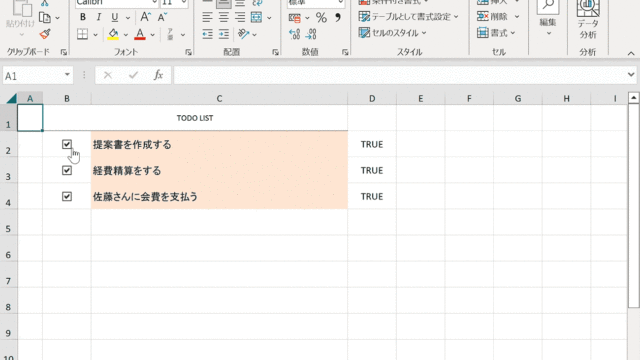Open the borders dropdown arrow
640x360 pixels.
click(96, 35)
